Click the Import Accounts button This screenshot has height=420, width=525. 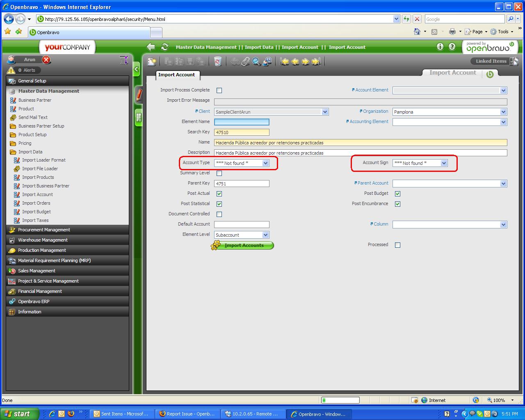tap(244, 245)
